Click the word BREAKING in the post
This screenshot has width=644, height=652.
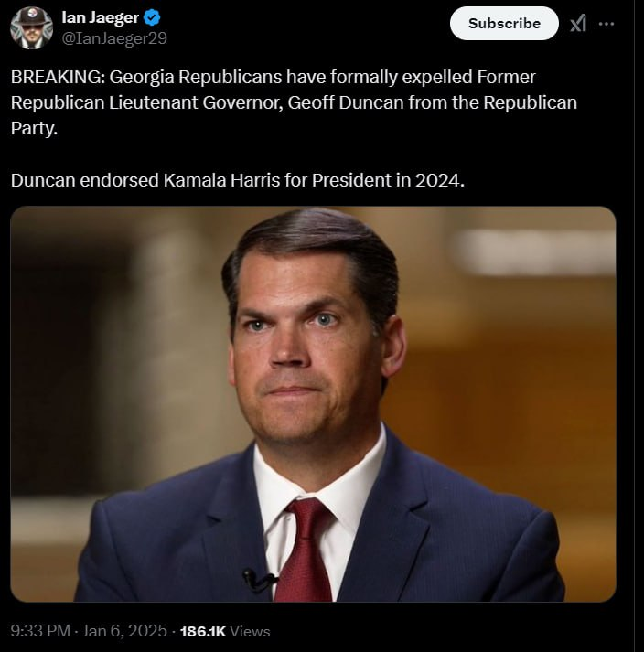(57, 77)
